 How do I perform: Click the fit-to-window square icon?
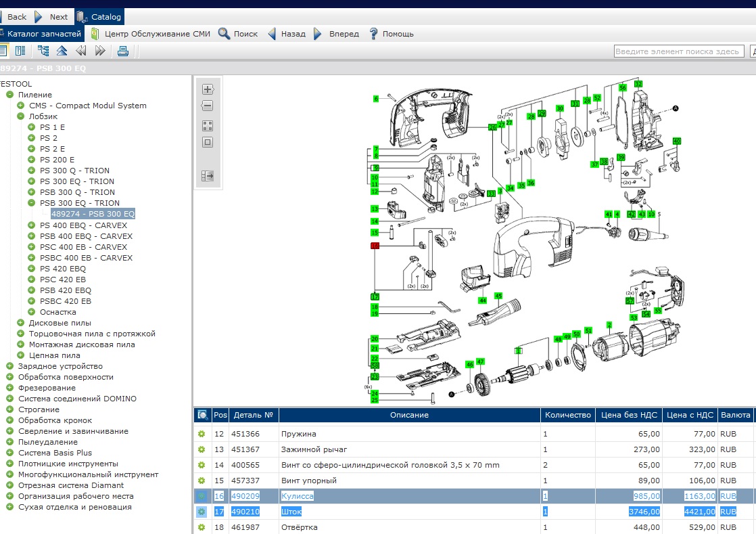(x=208, y=142)
